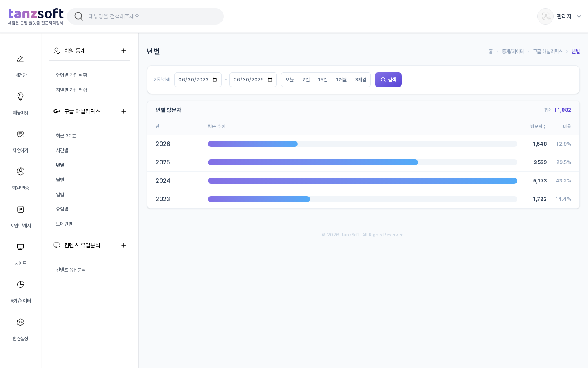Open the 환경설정 gear icon
This screenshot has height=368, width=588.
click(20, 322)
